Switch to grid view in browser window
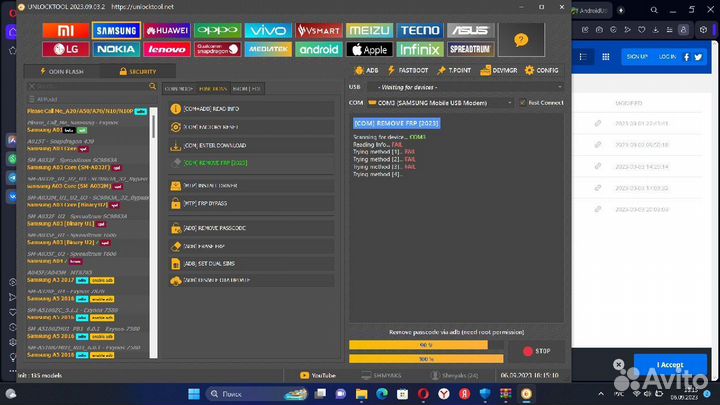720x405 pixels. tap(606, 56)
